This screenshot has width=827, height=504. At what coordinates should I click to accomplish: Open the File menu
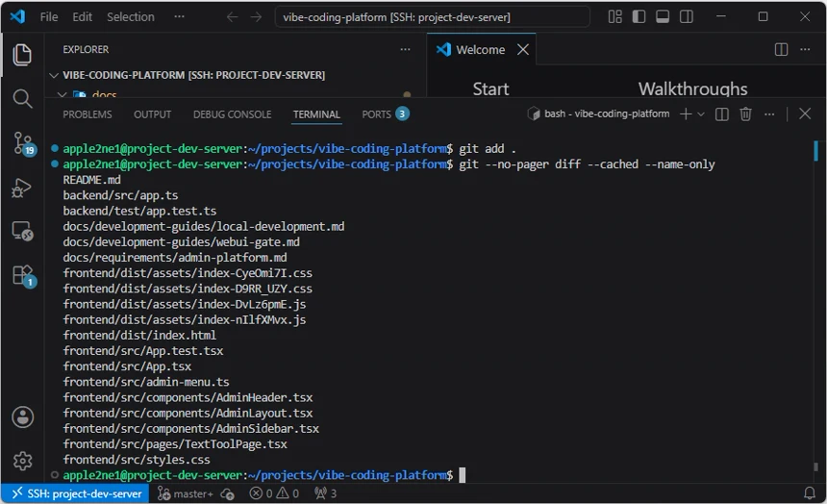coord(49,17)
